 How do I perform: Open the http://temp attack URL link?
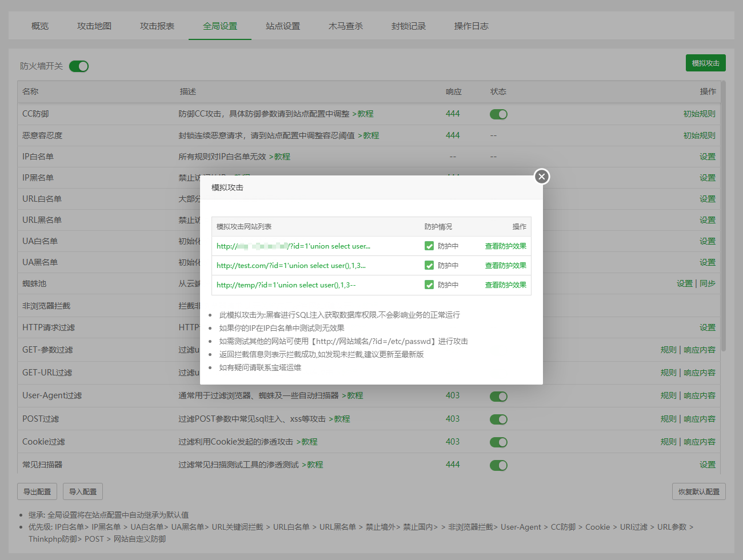pos(286,285)
